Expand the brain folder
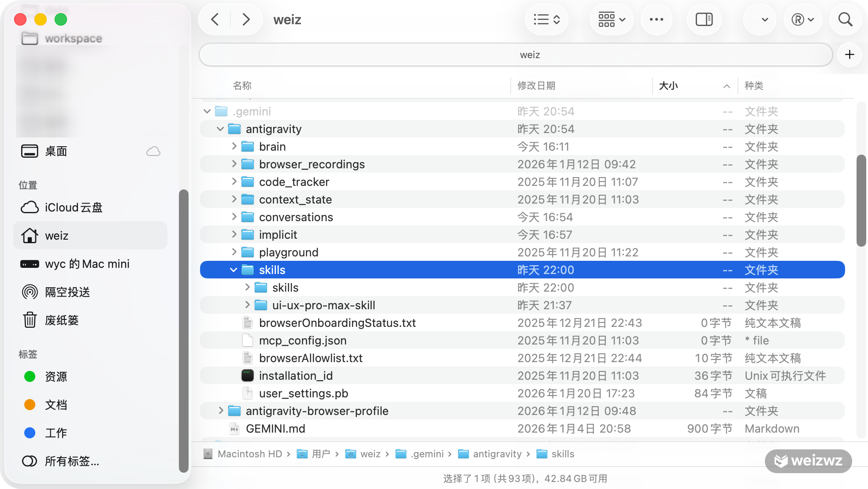The height and width of the screenshot is (489, 868). pyautogui.click(x=234, y=146)
